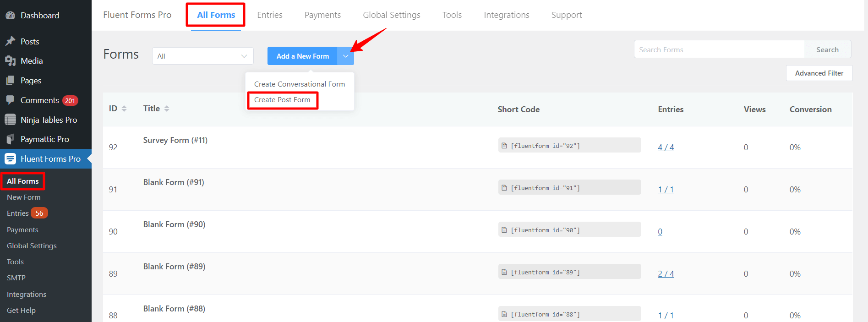The image size is (868, 322).
Task: Click the comments count badge 201
Action: click(x=70, y=101)
